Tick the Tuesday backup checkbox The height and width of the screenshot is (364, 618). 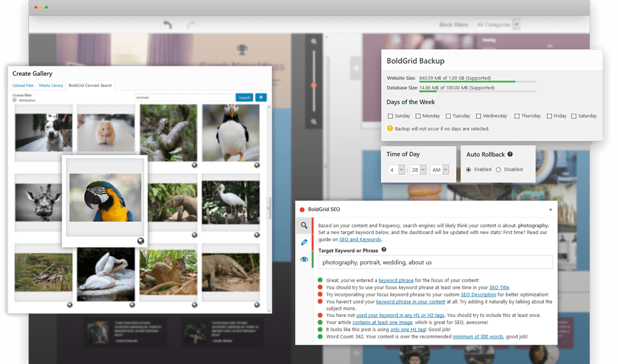click(448, 116)
